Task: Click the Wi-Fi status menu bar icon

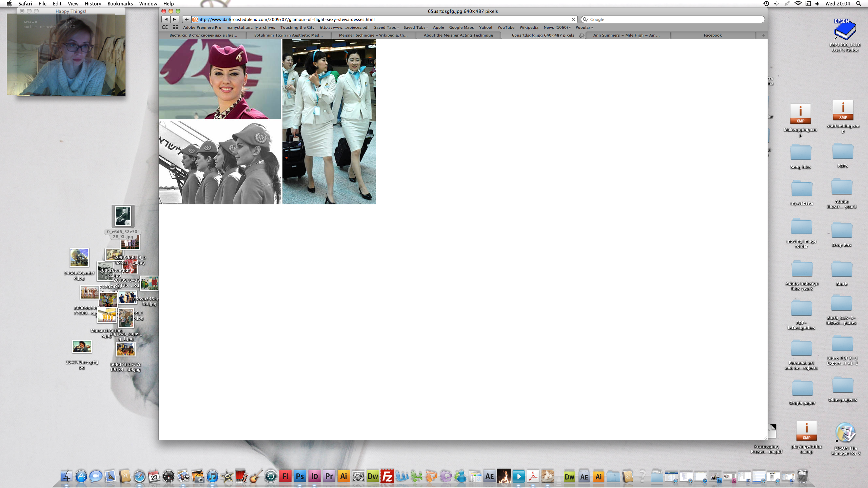Action: pos(798,4)
